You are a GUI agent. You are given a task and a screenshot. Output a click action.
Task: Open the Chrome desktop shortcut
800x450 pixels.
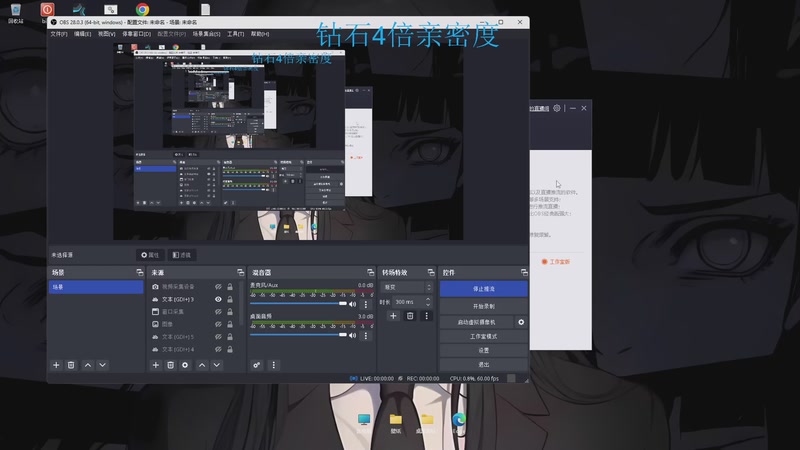tap(142, 9)
